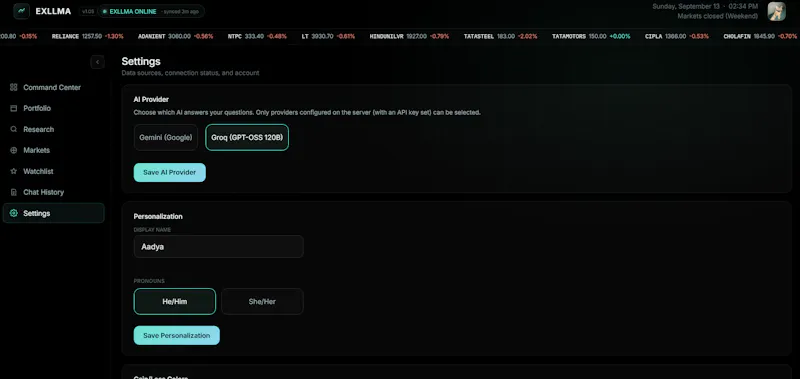Image resolution: width=800 pixels, height=379 pixels.
Task: Click the EXLLMA chart logo icon
Action: (21, 11)
